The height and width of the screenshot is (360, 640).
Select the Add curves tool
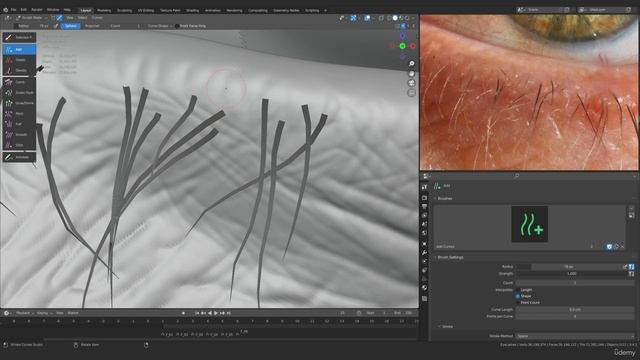point(19,49)
